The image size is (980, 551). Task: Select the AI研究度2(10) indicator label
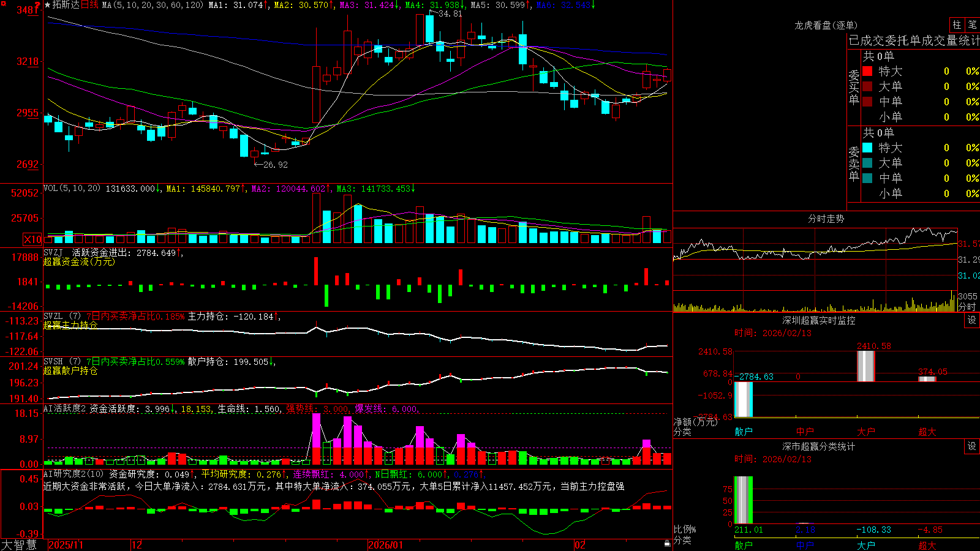[x=73, y=474]
